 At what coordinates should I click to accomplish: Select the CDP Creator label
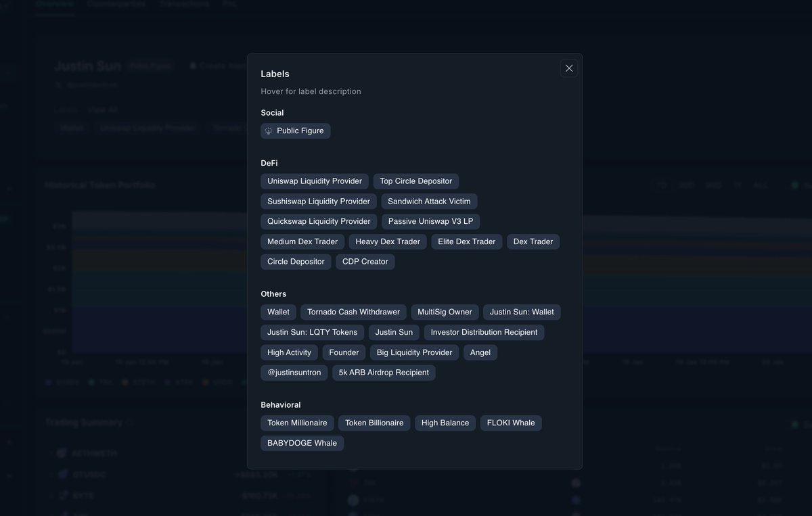click(x=365, y=262)
